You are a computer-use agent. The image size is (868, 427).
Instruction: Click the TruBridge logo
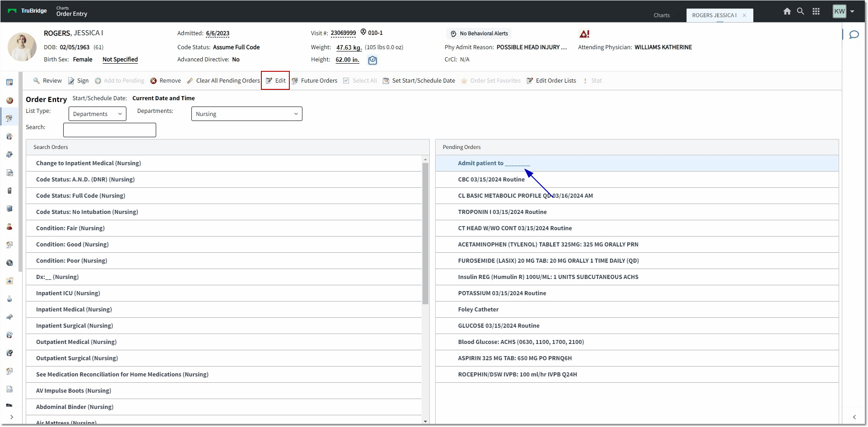[x=28, y=11]
